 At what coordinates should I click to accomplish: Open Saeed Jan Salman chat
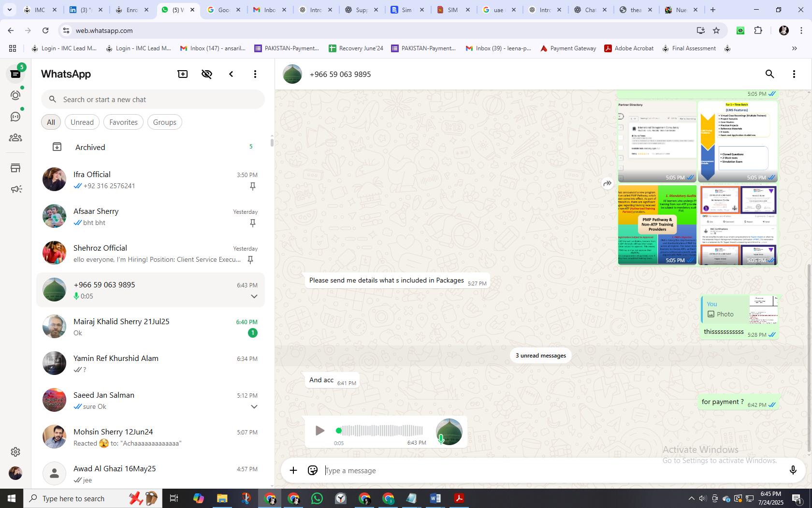[x=150, y=400]
